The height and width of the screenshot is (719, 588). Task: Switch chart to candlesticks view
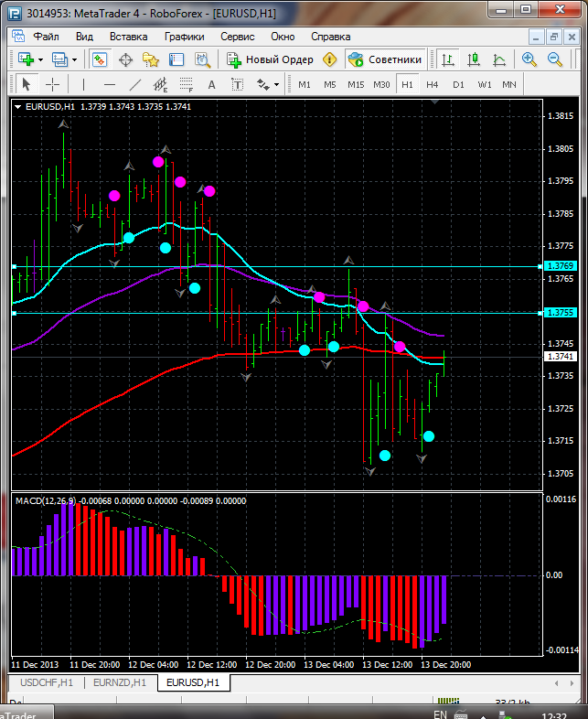pos(474,59)
